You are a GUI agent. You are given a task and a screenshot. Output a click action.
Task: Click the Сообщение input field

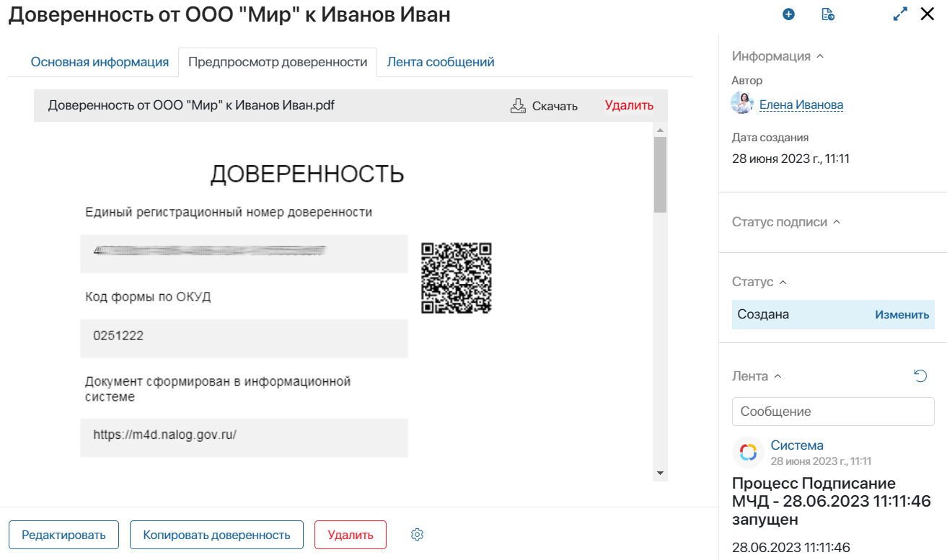point(833,412)
